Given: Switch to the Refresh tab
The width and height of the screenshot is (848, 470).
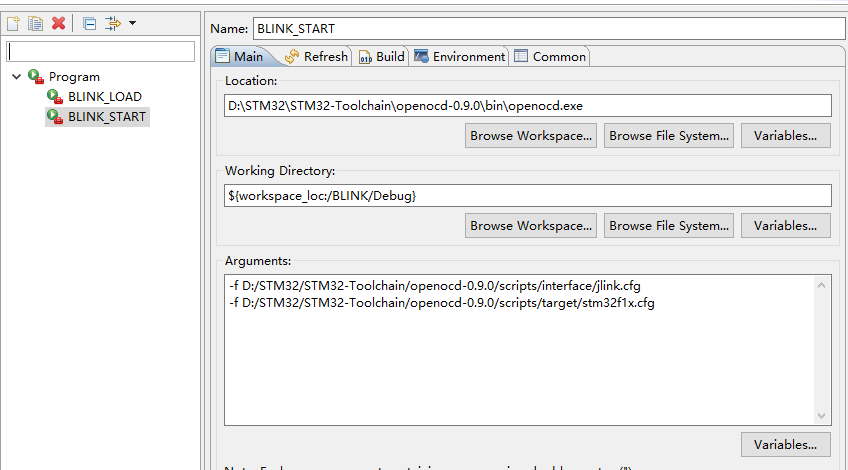Looking at the screenshot, I should pyautogui.click(x=317, y=57).
